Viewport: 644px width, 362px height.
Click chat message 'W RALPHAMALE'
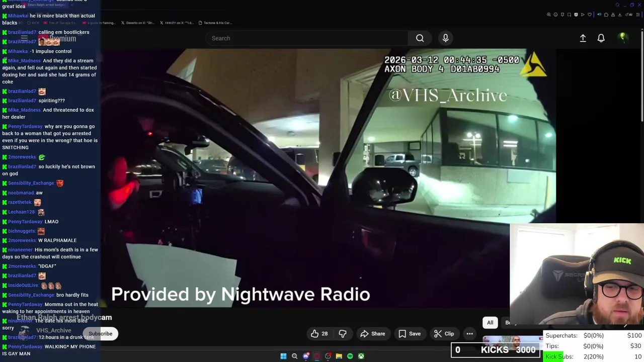click(x=57, y=240)
